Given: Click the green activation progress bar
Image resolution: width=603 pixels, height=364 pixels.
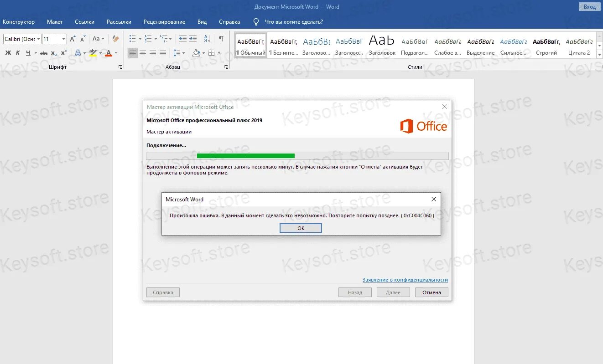Looking at the screenshot, I should [246, 156].
